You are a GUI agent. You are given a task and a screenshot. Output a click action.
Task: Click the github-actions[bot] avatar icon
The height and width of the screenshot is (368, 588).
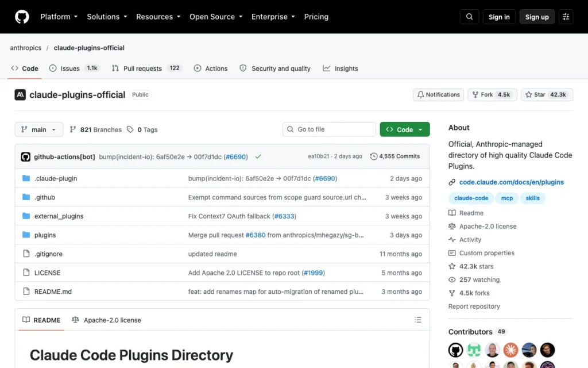click(25, 156)
